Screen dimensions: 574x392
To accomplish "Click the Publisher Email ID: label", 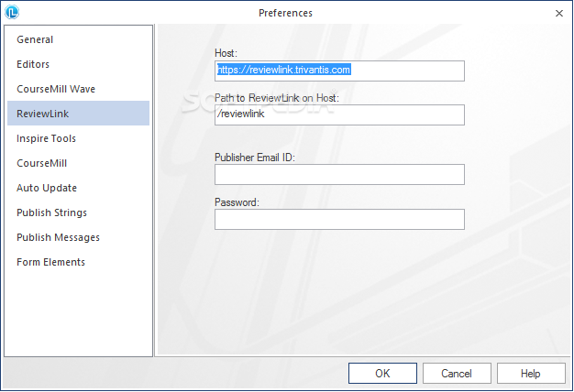I will [255, 158].
